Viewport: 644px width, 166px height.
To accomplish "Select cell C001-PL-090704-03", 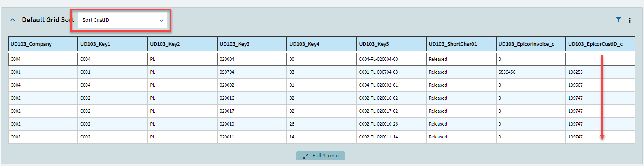I will (x=391, y=72).
